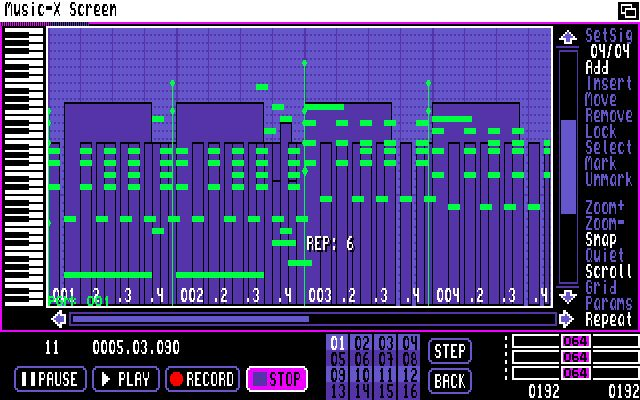The image size is (640, 400).
Task: Zoom out with Zoom-
Action: click(x=605, y=223)
